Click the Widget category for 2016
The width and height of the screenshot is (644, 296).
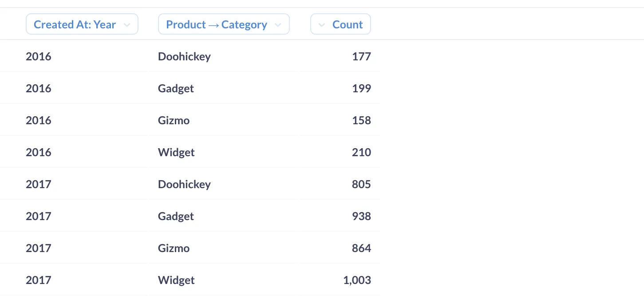(176, 152)
